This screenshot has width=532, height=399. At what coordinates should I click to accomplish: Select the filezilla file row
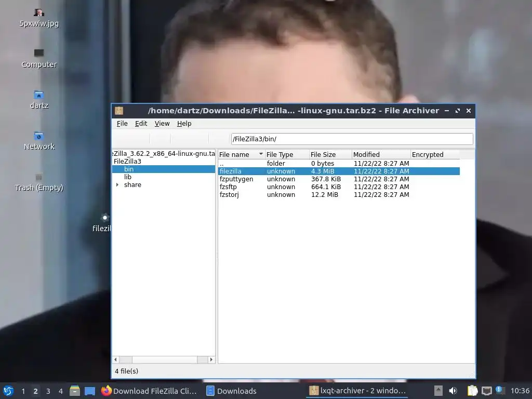point(339,171)
